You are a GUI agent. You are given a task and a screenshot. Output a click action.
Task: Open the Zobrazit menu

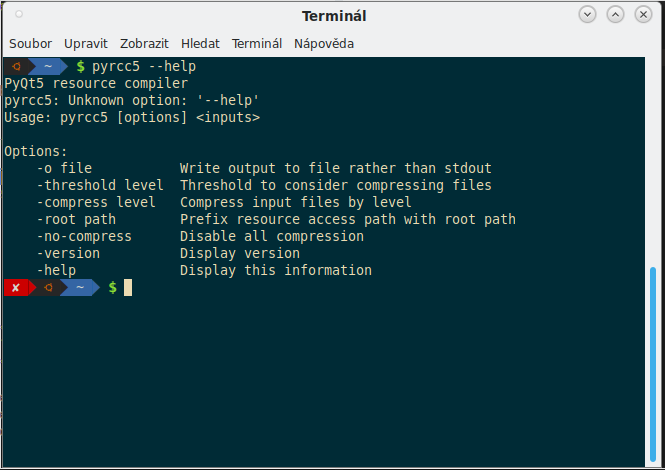144,44
